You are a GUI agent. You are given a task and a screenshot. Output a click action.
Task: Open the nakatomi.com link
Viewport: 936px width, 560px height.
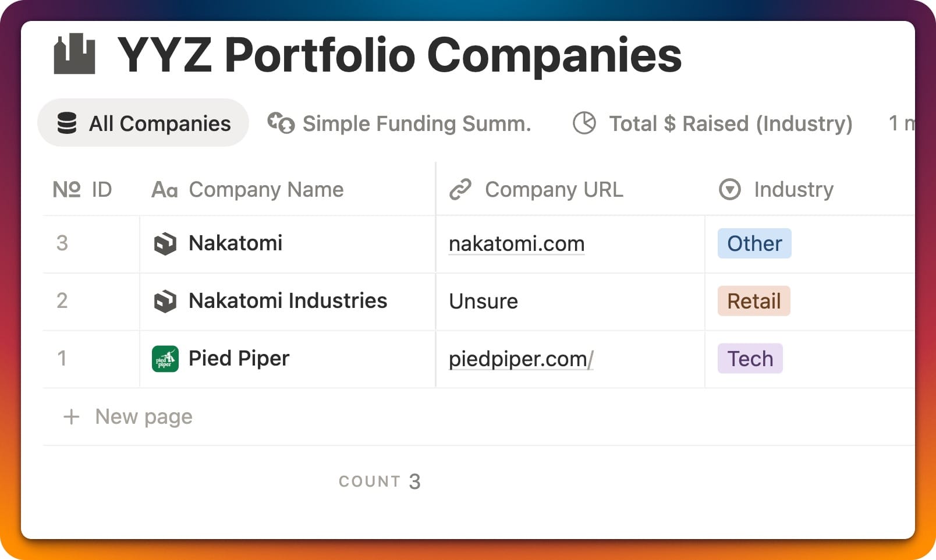pyautogui.click(x=516, y=244)
